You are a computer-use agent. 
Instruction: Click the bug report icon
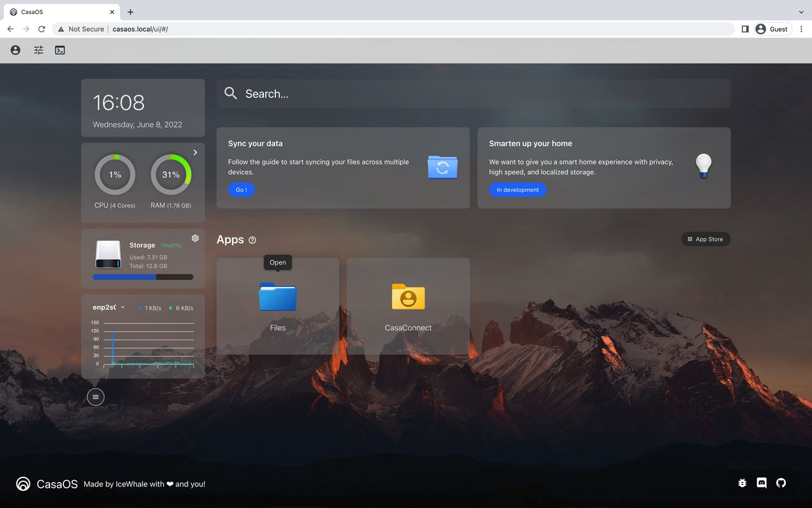click(742, 483)
